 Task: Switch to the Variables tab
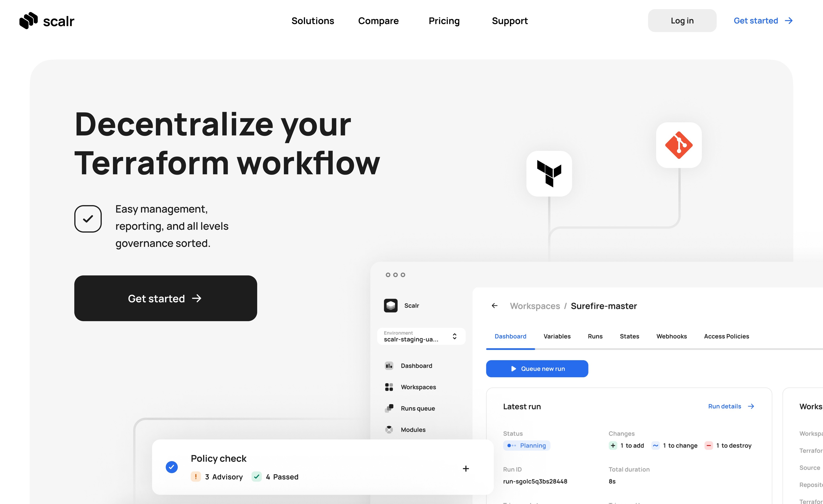(557, 336)
